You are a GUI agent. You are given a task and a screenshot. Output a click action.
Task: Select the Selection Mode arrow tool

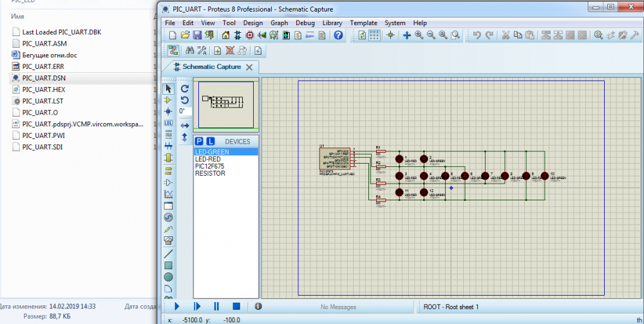[169, 88]
